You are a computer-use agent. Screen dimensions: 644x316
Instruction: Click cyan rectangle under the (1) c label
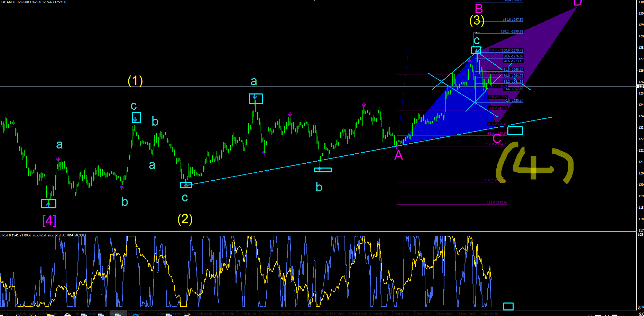click(136, 118)
